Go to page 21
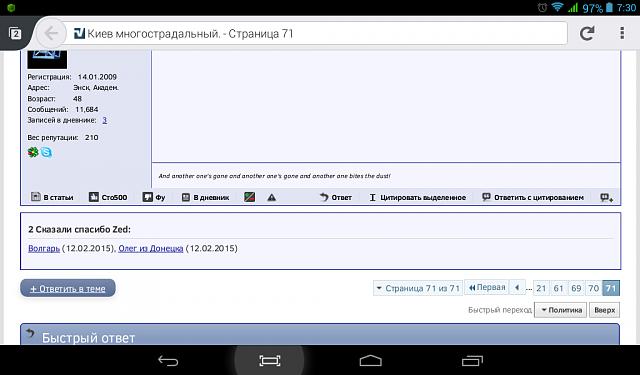640x375 pixels. pyautogui.click(x=541, y=288)
